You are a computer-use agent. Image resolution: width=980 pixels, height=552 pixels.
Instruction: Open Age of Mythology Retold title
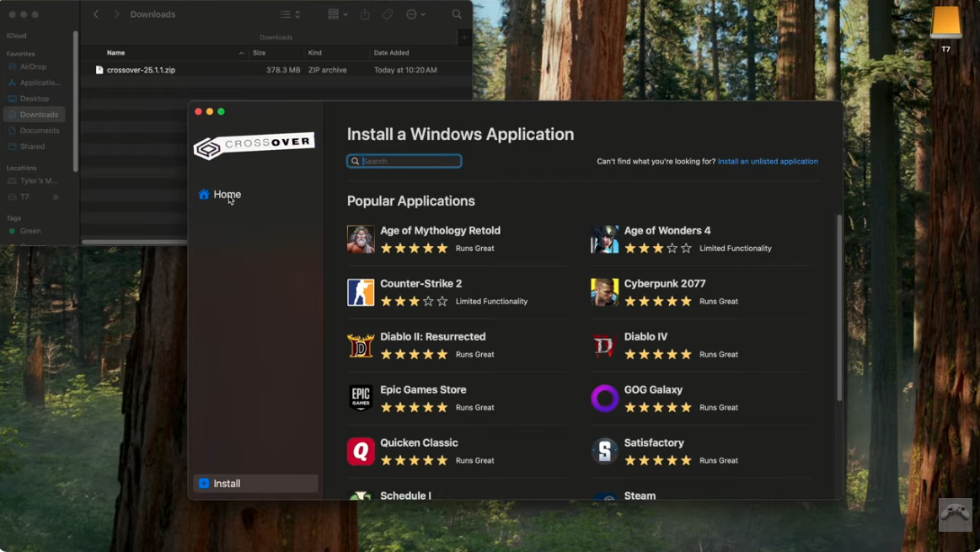tap(440, 231)
